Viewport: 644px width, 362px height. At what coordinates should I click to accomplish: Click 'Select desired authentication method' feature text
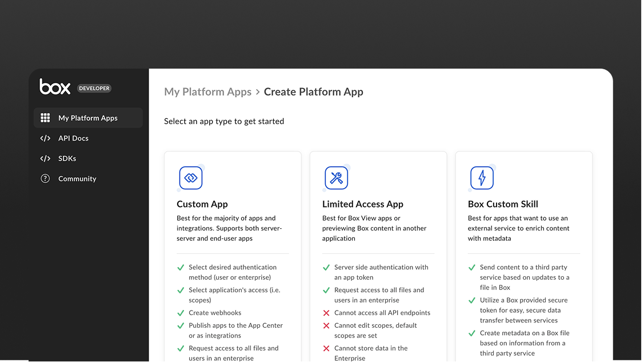233,272
